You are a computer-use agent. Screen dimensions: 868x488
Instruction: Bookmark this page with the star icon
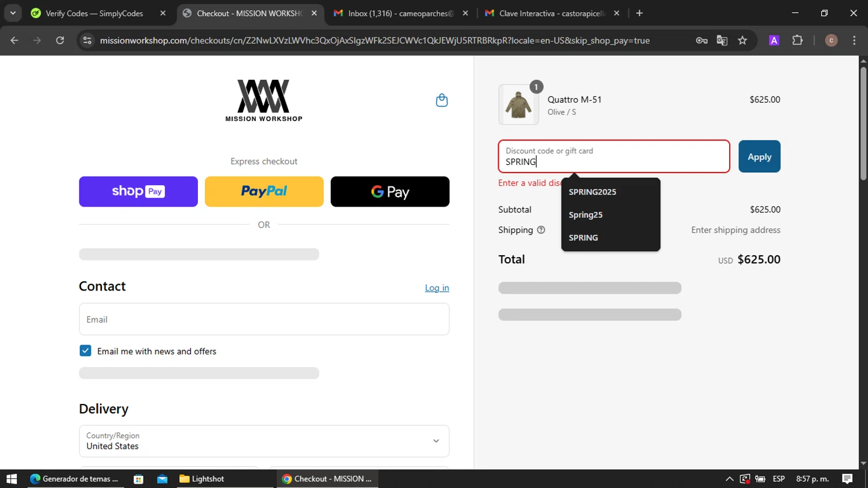tap(742, 41)
